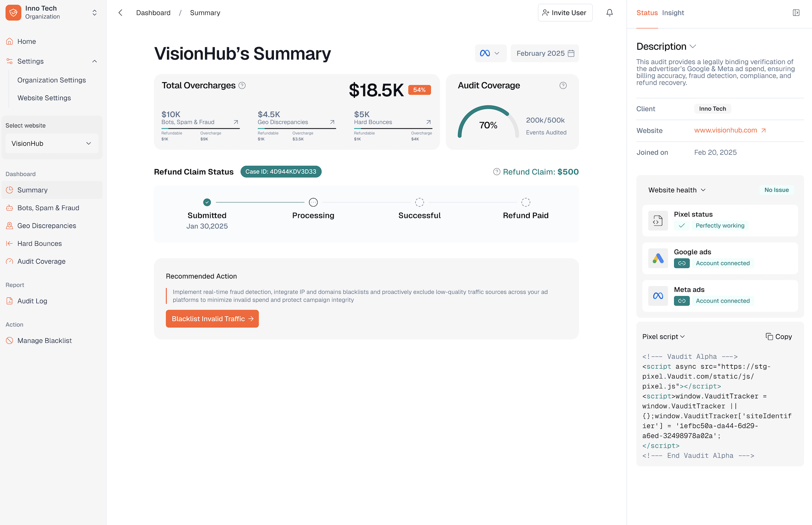Open Bots, Spam & Fraud arrow link
812x525 pixels.
point(236,122)
